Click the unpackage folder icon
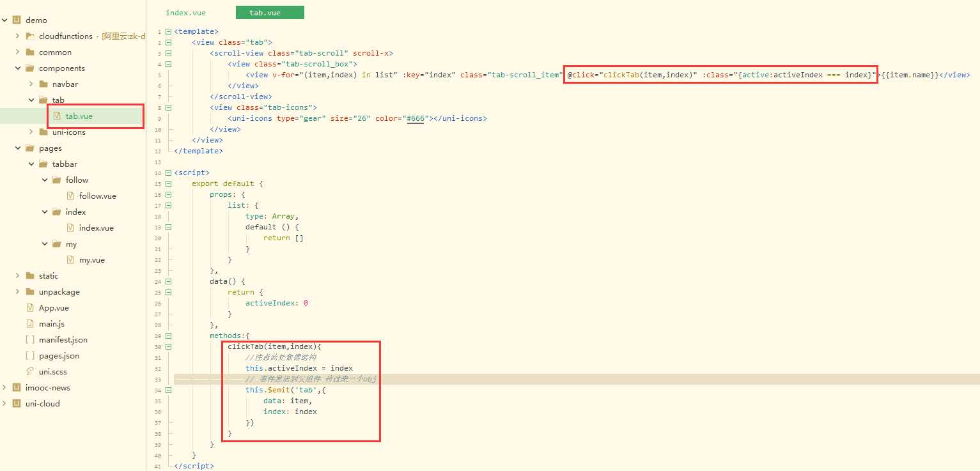980x471 pixels. pos(29,292)
